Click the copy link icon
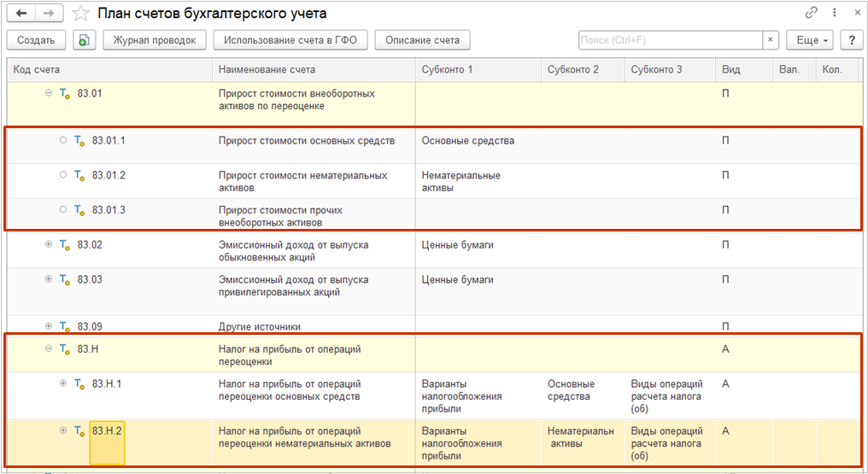The image size is (868, 474). (811, 14)
